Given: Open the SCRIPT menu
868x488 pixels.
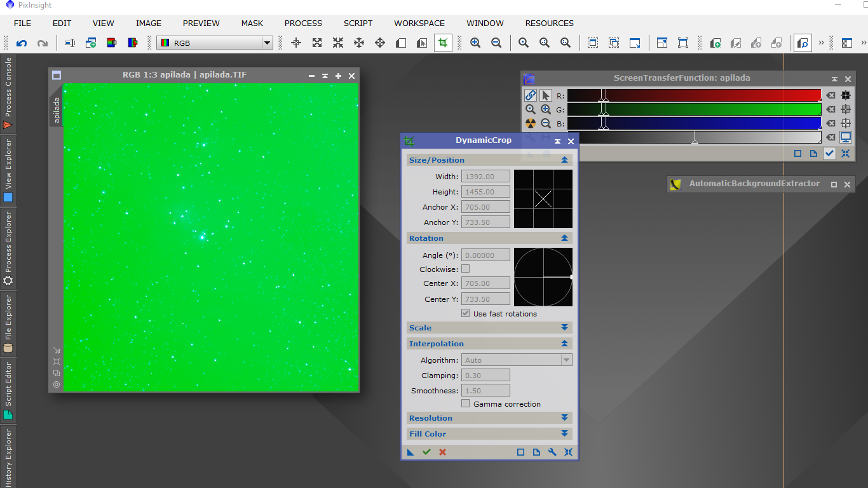Looking at the screenshot, I should (358, 23).
